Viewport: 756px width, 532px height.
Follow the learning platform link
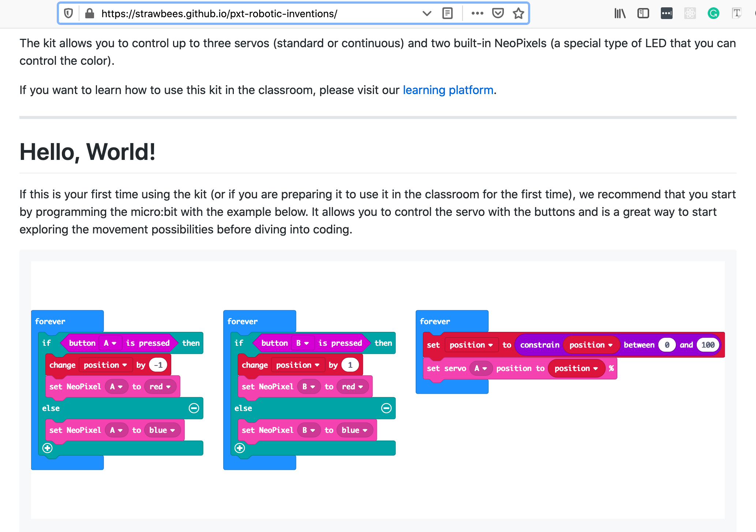[448, 90]
